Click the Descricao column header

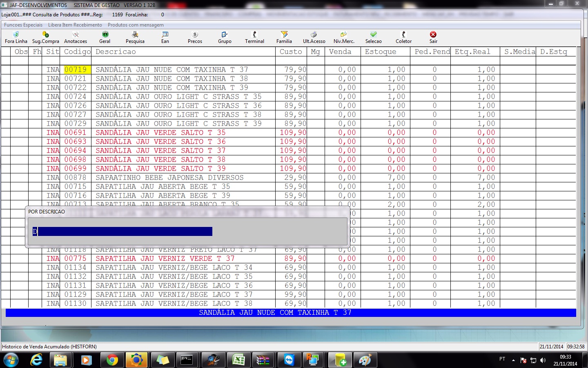[x=116, y=52]
